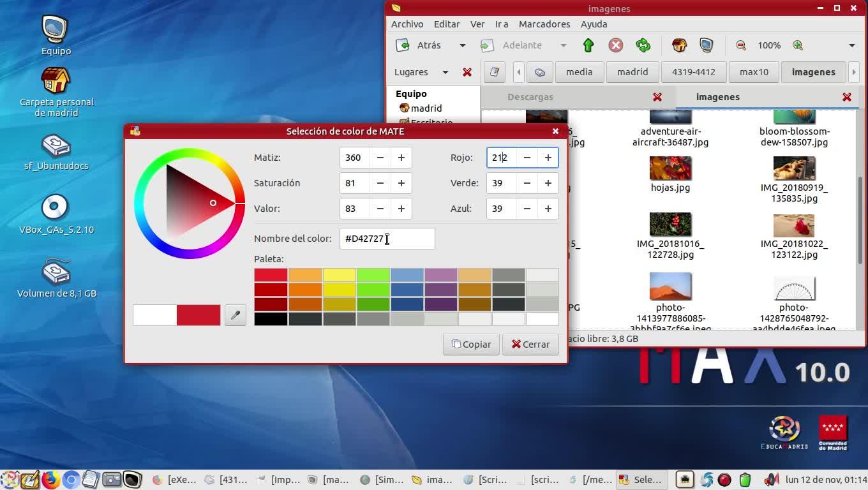Click the green up-arrow parent folder icon
Screen dimensions: 868x490
[588, 45]
